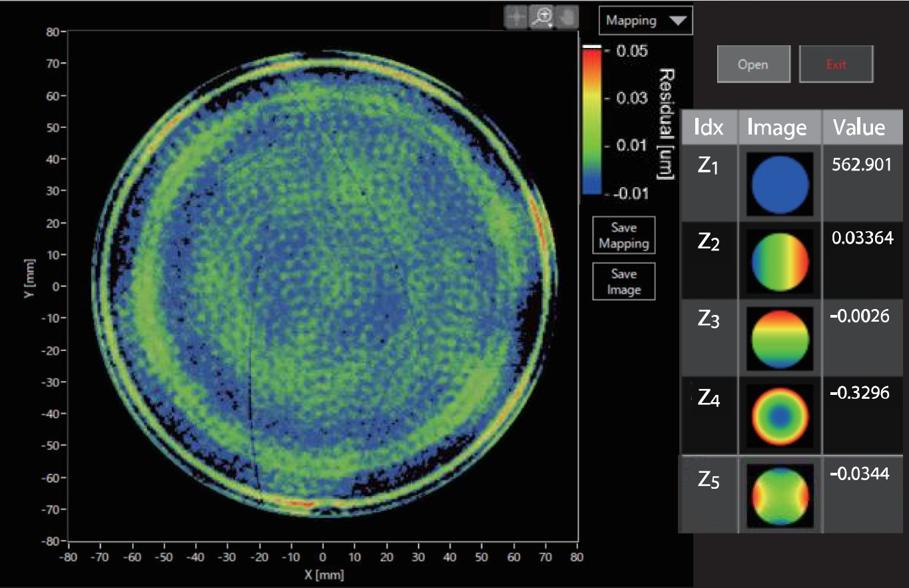Activate the zoom-in magnifier tool
The height and width of the screenshot is (588, 909).
[542, 19]
